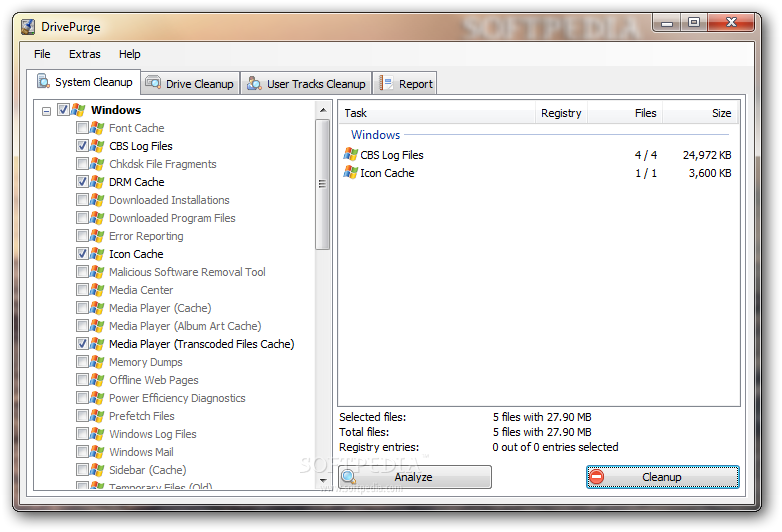Viewport: 782px width, 532px height.
Task: Select the Media Player (Cache) item
Action: (x=160, y=308)
